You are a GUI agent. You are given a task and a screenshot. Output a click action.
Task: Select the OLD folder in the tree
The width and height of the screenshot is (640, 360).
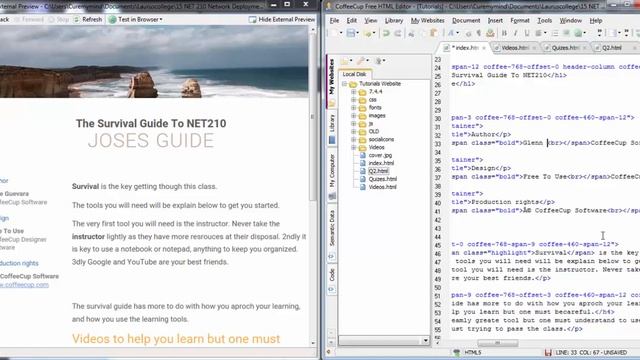(373, 131)
